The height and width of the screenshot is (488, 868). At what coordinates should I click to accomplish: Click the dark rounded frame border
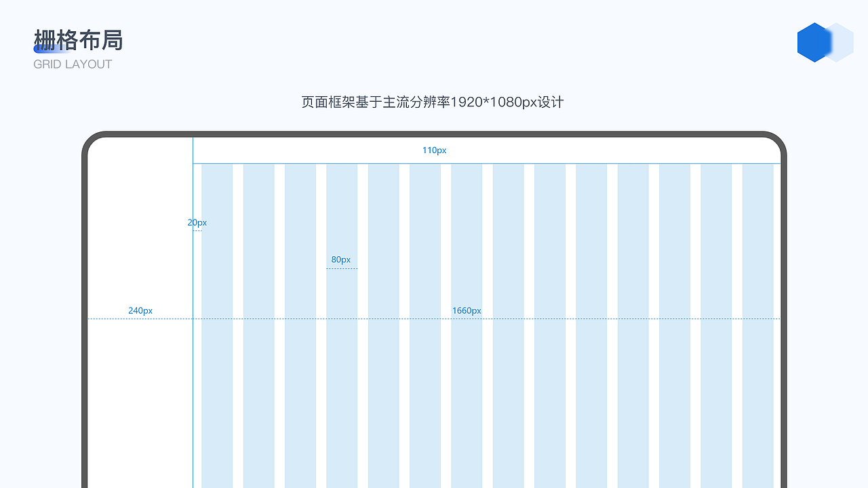[434, 133]
